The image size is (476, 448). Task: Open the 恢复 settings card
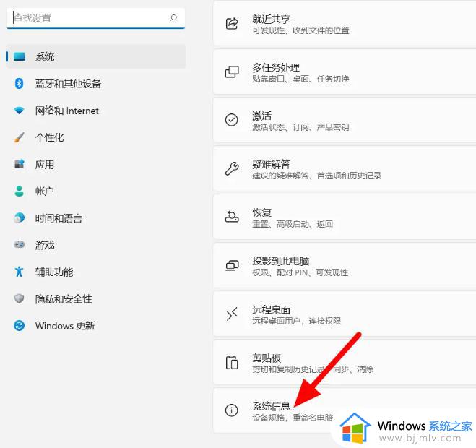pyautogui.click(x=345, y=217)
